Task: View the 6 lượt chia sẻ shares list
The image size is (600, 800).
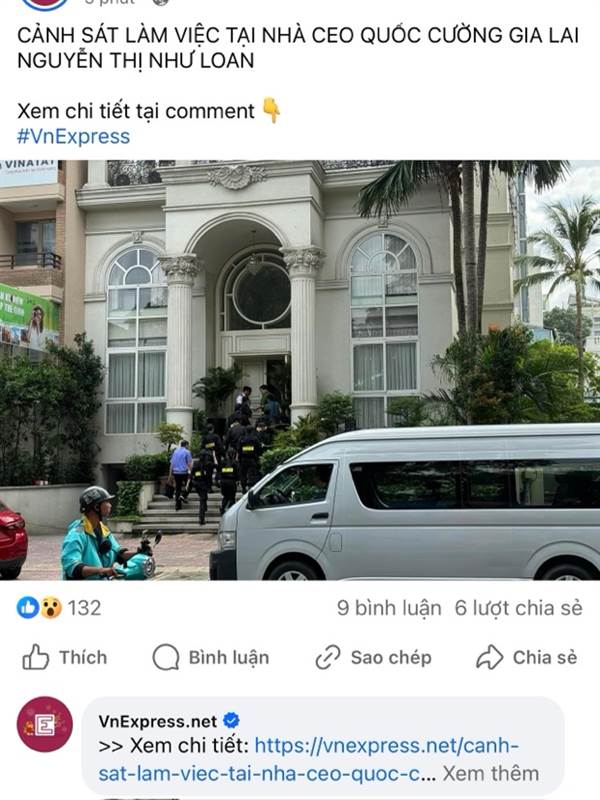Action: click(518, 608)
